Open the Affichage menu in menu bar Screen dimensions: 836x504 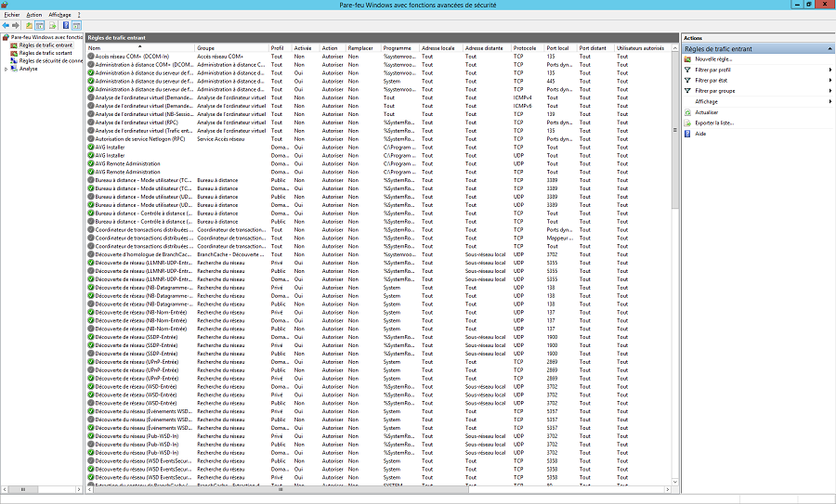point(59,14)
